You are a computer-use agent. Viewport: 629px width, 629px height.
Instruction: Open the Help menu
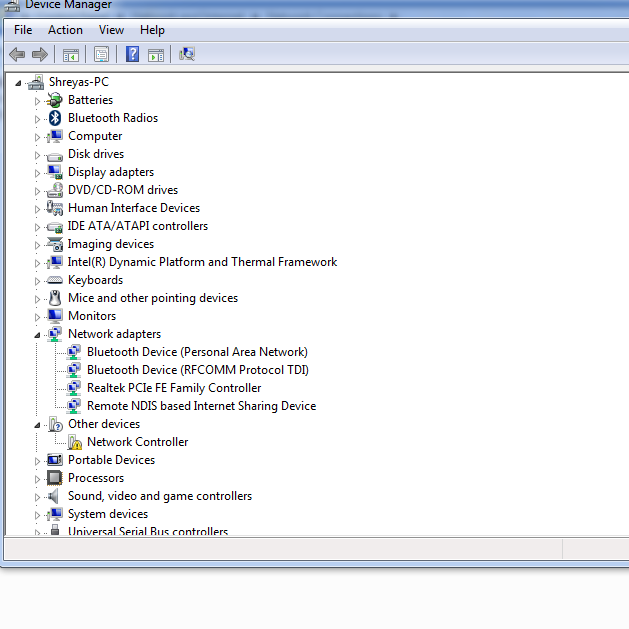click(152, 30)
